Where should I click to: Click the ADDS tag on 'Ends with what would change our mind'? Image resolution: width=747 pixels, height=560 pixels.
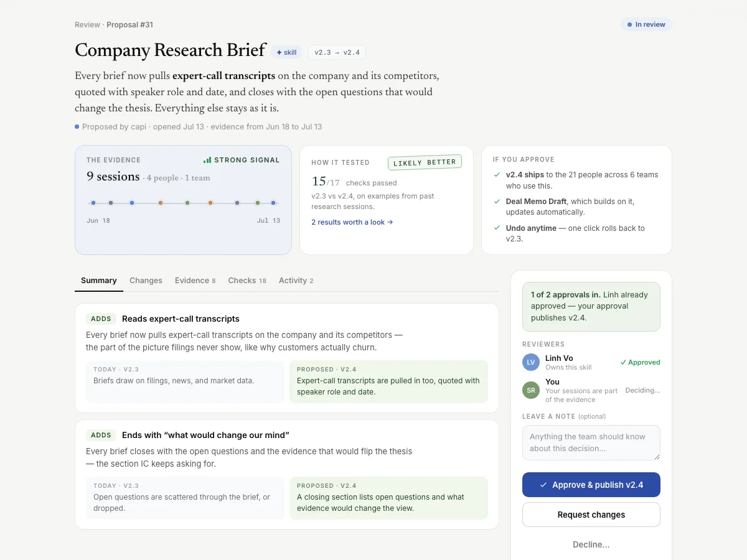pos(101,435)
